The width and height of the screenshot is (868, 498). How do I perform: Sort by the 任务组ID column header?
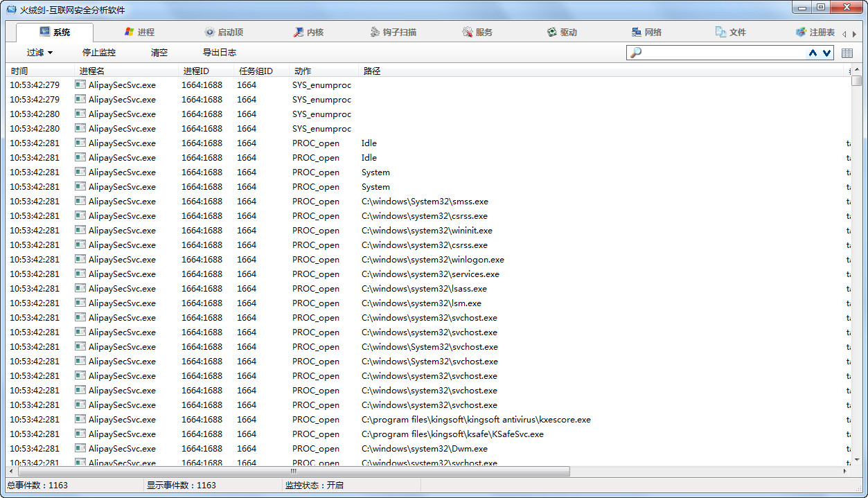pyautogui.click(x=262, y=71)
